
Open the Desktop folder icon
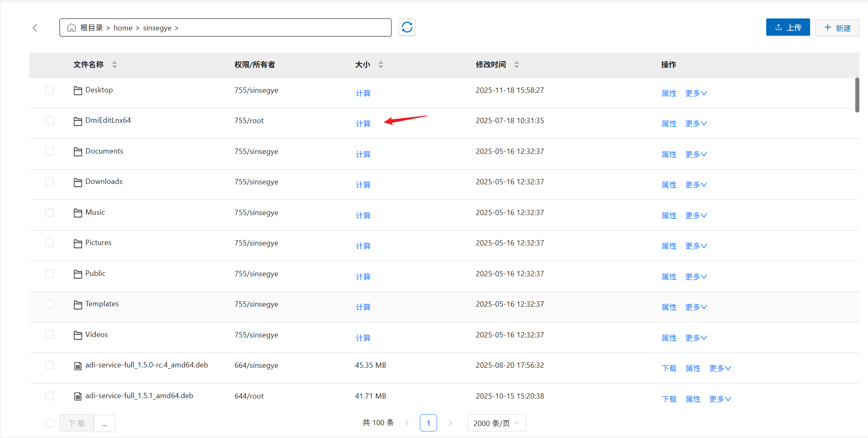78,90
